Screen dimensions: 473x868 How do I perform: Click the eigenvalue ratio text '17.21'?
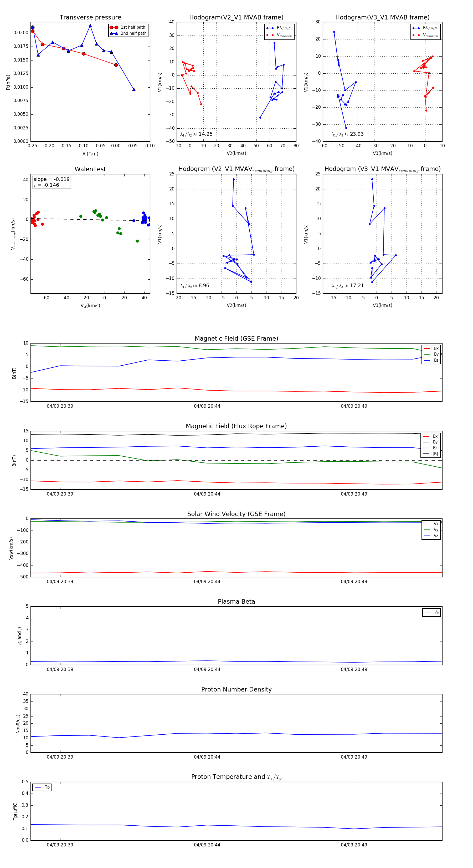coord(357,286)
